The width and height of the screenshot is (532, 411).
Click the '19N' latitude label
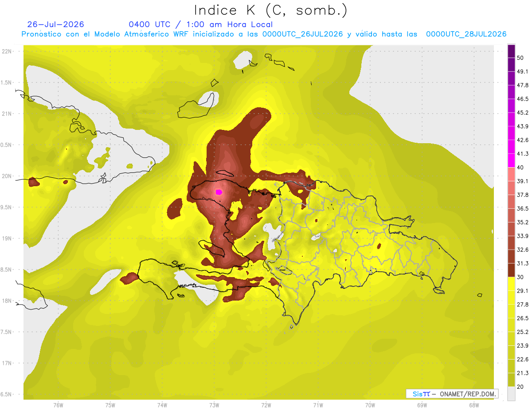click(x=7, y=238)
